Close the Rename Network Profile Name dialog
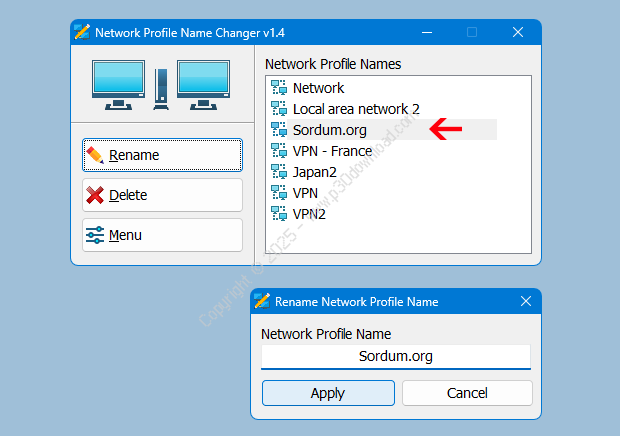Image resolution: width=620 pixels, height=436 pixels. coord(525,301)
